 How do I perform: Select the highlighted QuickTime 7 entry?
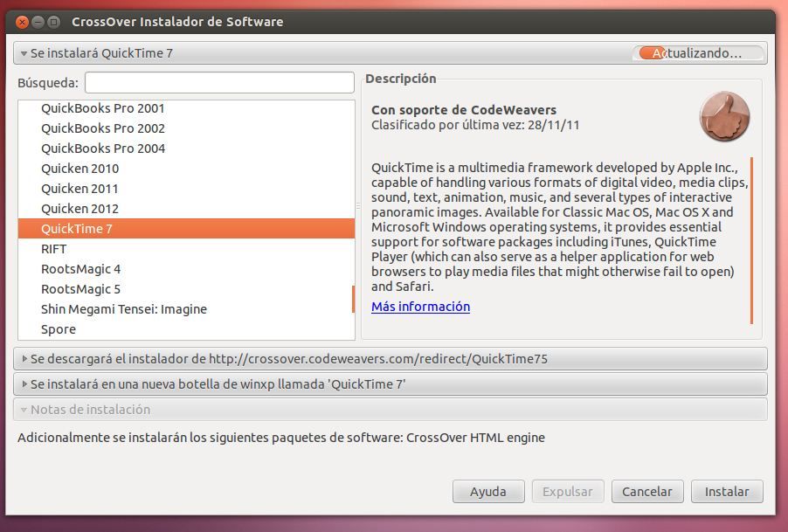[x=186, y=229]
